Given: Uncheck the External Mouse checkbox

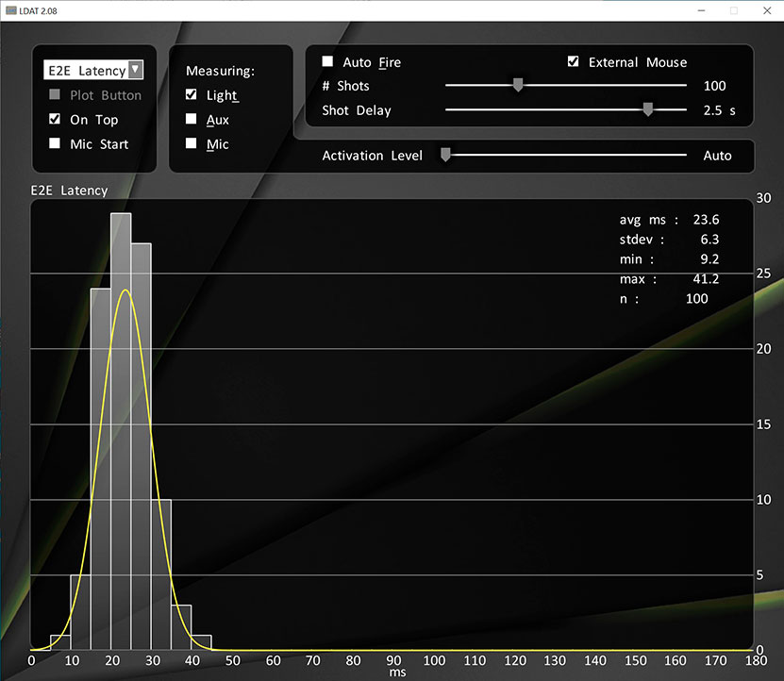Looking at the screenshot, I should [x=573, y=61].
